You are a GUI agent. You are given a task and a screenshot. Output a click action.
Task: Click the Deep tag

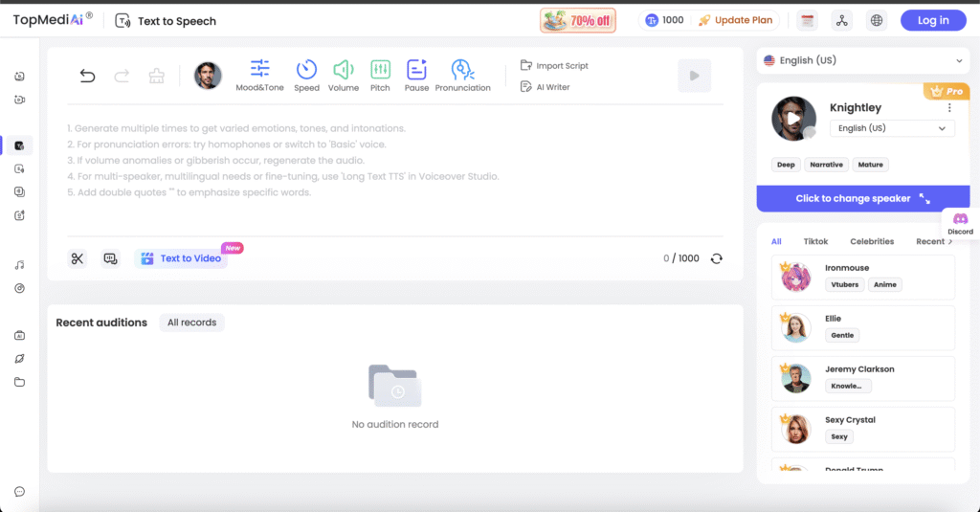pos(786,165)
